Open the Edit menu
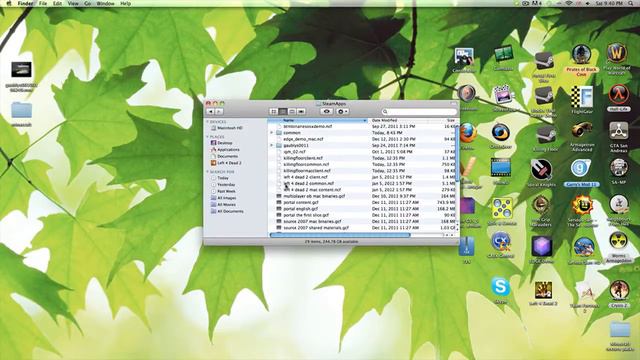Screen dimensions: 640x360 coord(57,3)
